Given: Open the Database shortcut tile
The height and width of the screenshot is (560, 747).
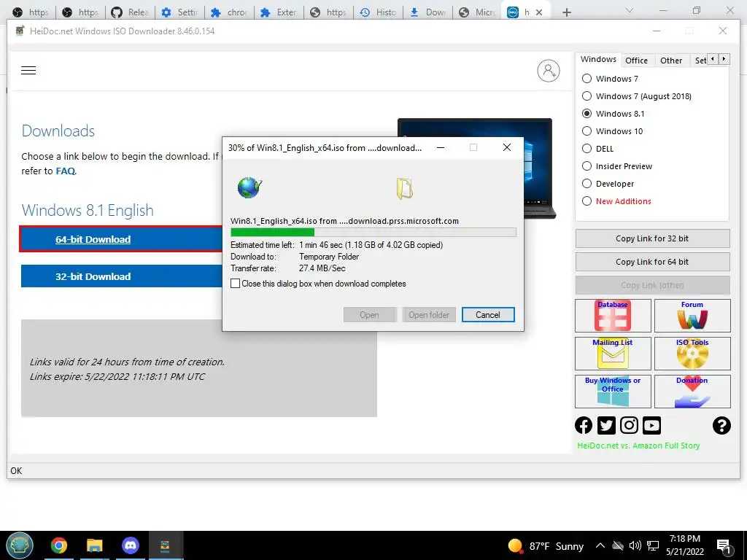Looking at the screenshot, I should click(613, 315).
